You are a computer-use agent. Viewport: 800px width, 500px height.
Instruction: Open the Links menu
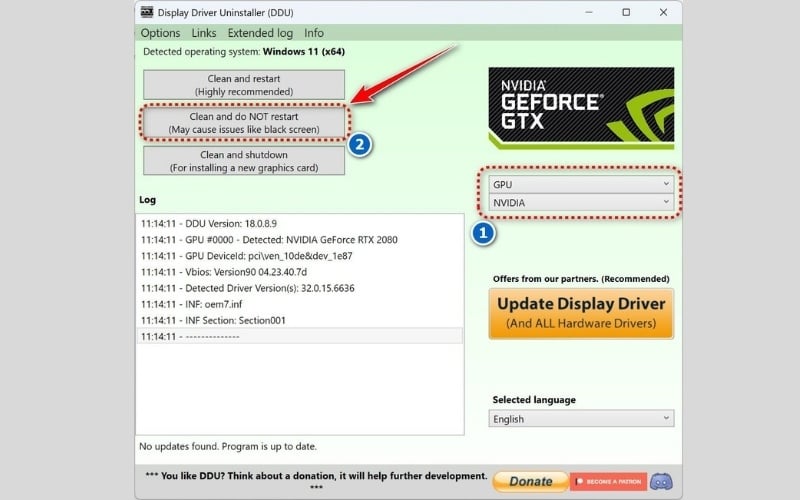pos(204,33)
